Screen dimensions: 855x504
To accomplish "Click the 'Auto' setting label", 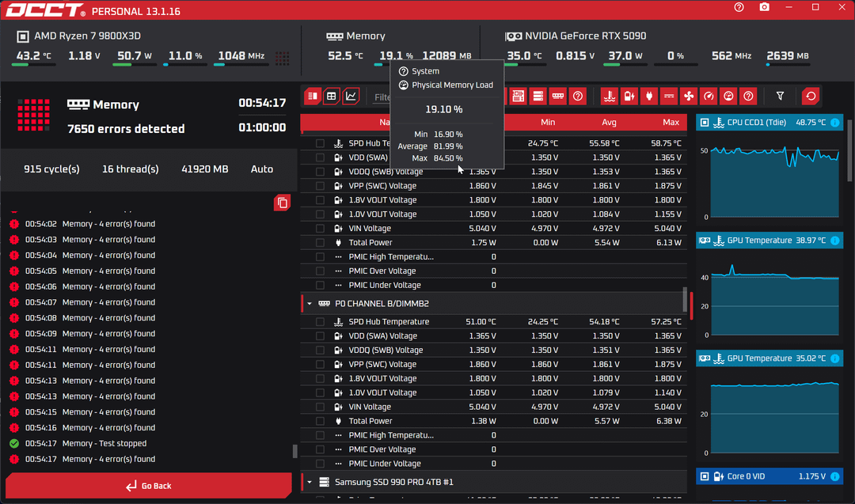I will tap(262, 169).
